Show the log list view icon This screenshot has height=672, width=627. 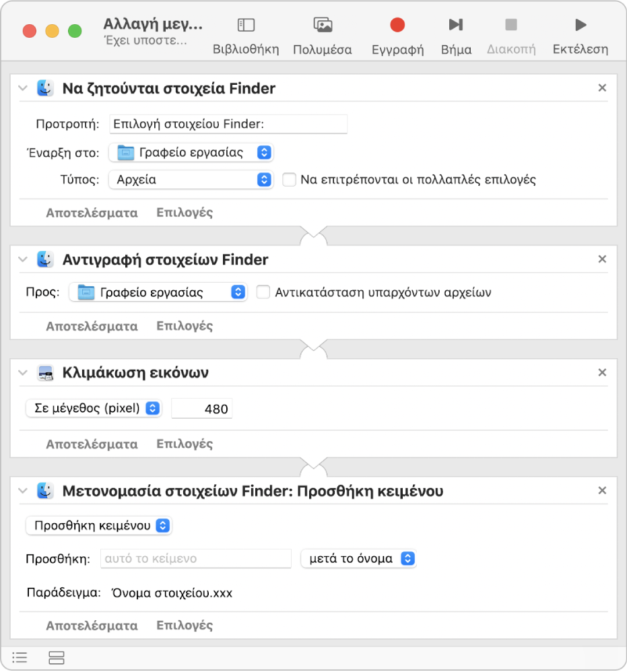click(x=20, y=657)
